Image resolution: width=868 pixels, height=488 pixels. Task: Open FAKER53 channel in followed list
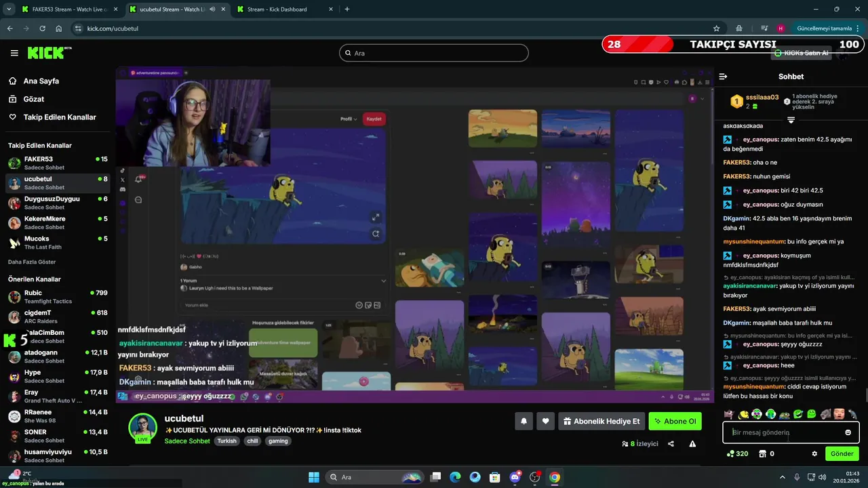coord(58,163)
